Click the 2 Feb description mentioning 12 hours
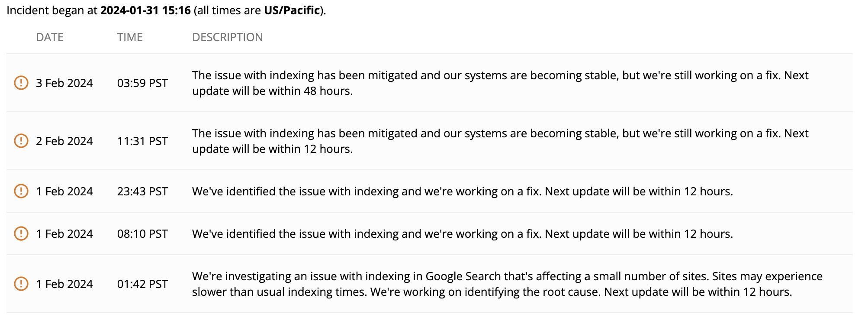 click(x=500, y=141)
